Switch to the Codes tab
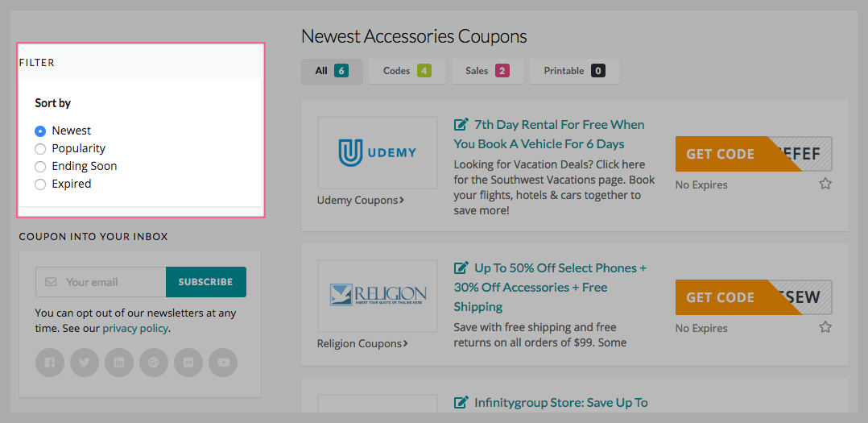Image resolution: width=868 pixels, height=423 pixels. (x=407, y=71)
